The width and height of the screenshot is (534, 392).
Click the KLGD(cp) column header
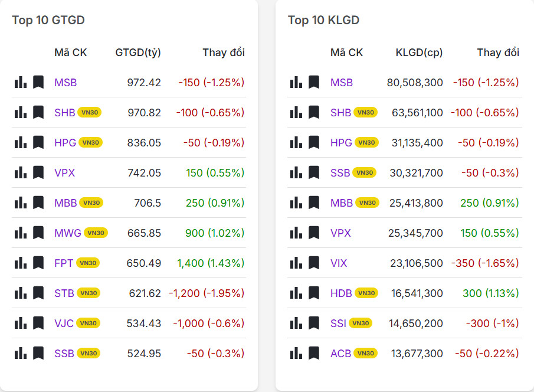(419, 53)
